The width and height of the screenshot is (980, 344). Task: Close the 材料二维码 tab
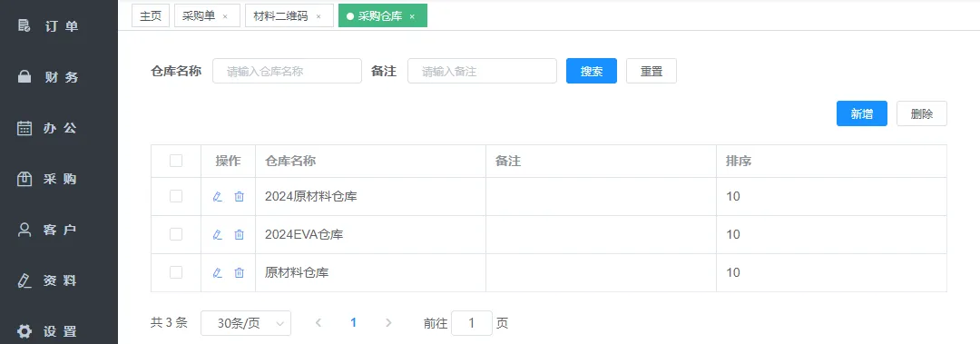click(x=318, y=17)
